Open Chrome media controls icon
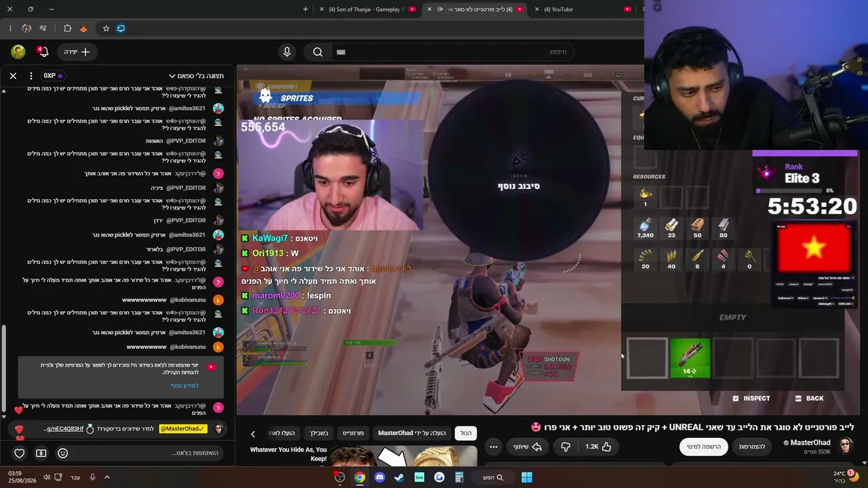 point(43,28)
